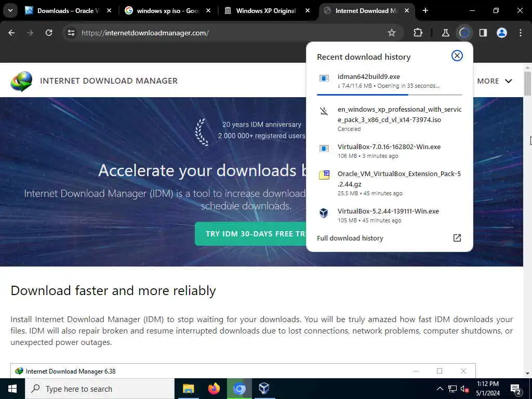Image resolution: width=532 pixels, height=399 pixels.
Task: Click the Extension Pack .gz file icon
Action: point(324,175)
